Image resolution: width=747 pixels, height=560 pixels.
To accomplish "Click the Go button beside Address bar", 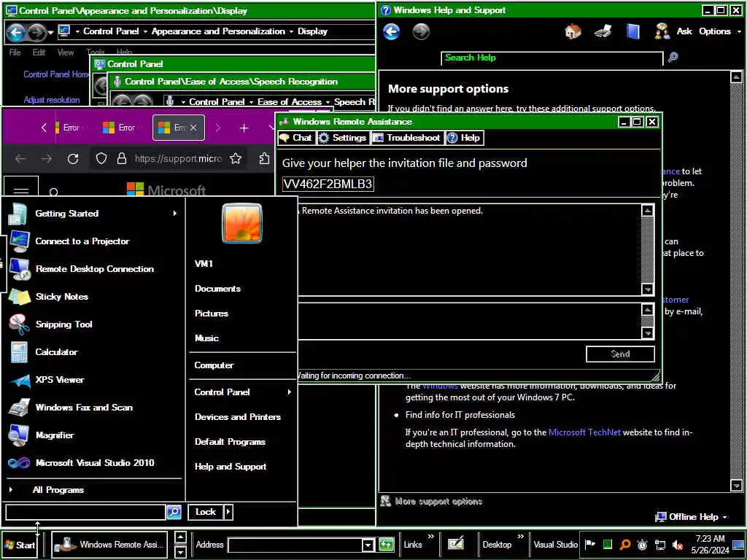I will [x=386, y=544].
